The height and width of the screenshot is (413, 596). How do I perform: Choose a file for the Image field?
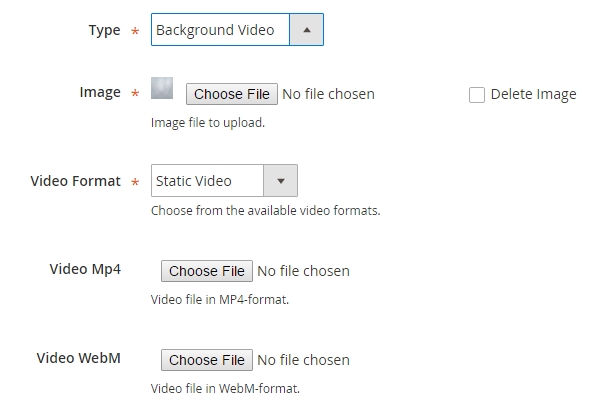232,94
